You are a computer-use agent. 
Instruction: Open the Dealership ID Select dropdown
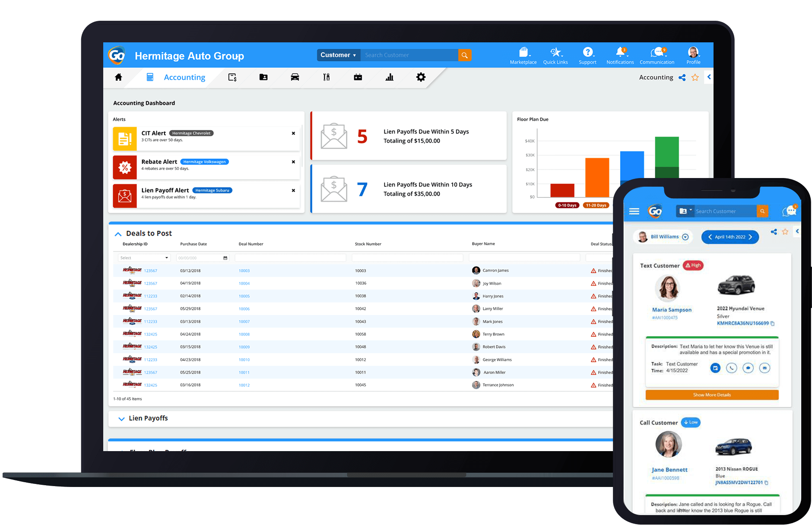pyautogui.click(x=144, y=258)
